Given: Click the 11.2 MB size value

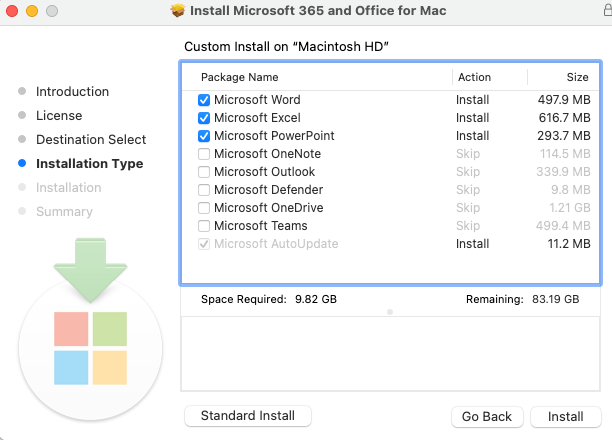Looking at the screenshot, I should tap(569, 244).
